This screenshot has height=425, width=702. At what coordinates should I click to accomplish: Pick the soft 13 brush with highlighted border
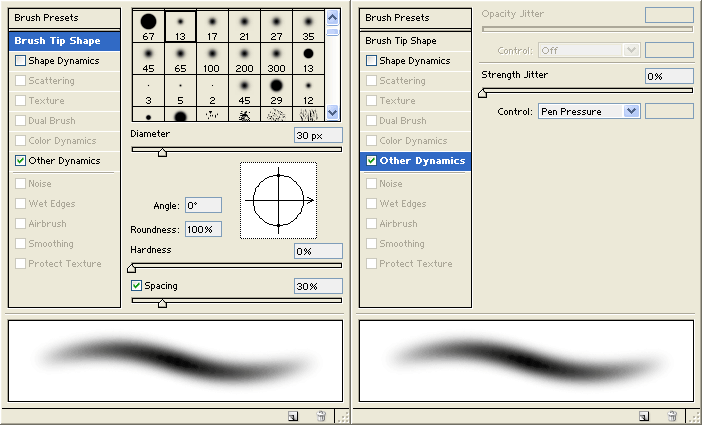pyautogui.click(x=180, y=26)
